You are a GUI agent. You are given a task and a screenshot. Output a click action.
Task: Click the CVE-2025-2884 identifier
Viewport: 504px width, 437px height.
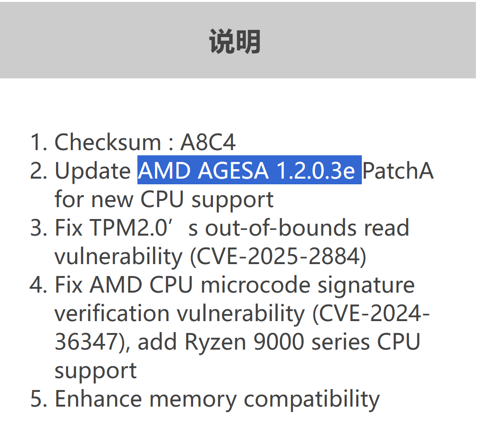coord(277,256)
